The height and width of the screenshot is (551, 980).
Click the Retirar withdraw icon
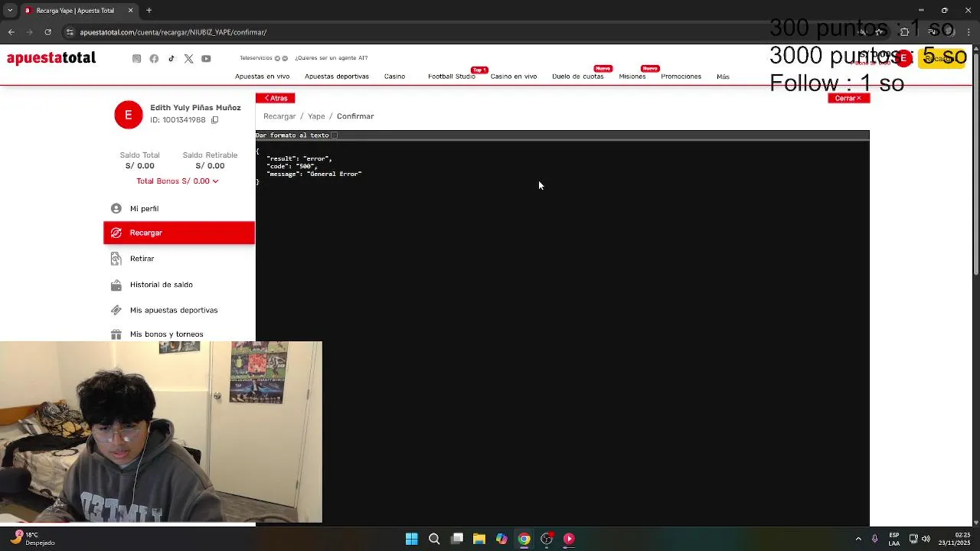pos(116,259)
